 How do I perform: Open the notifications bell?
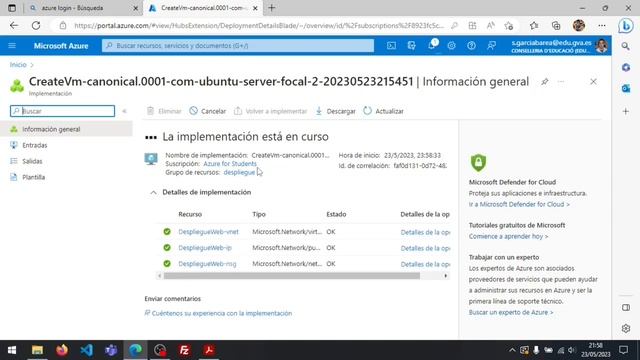pyautogui.click(x=431, y=46)
